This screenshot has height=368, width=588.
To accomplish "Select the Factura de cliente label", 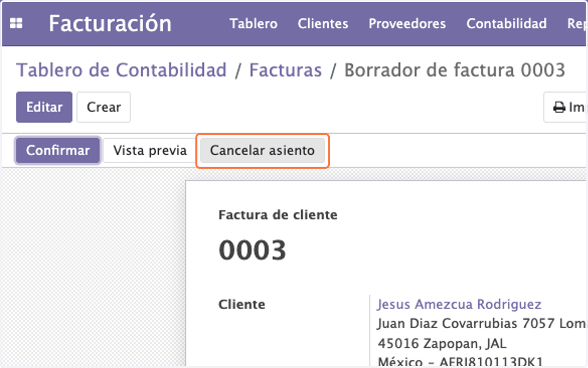I will [278, 215].
